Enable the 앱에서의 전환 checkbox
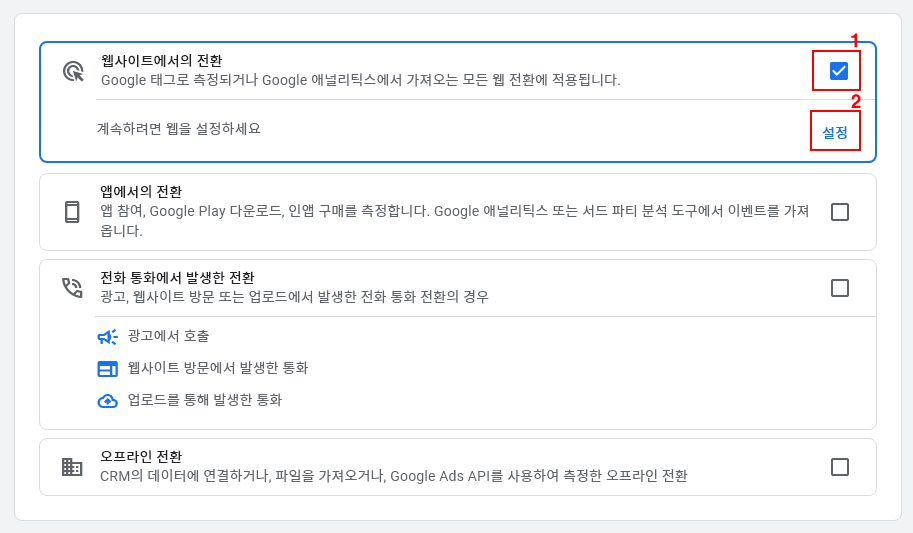Image resolution: width=913 pixels, height=533 pixels. 840,212
